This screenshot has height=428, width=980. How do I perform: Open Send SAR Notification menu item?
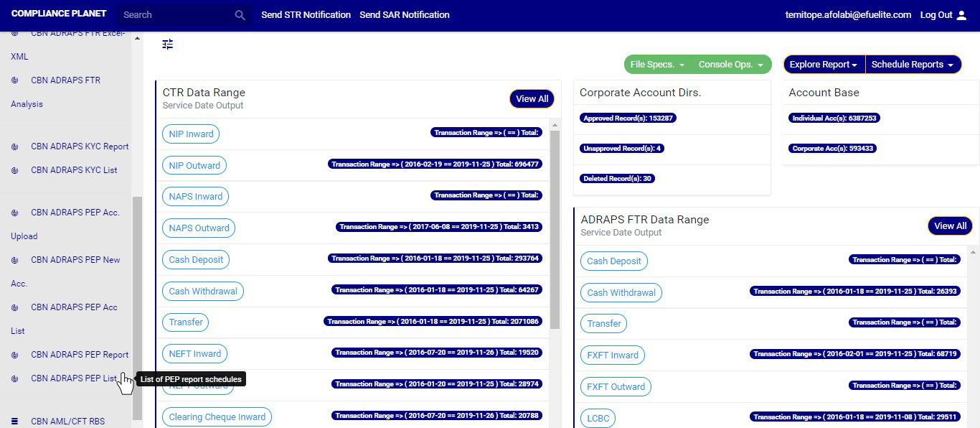pyautogui.click(x=405, y=15)
